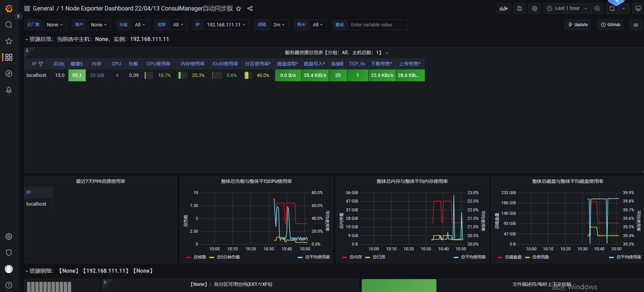644x292 pixels.
Task: Open Dashboards section in sidebar
Action: click(x=9, y=57)
